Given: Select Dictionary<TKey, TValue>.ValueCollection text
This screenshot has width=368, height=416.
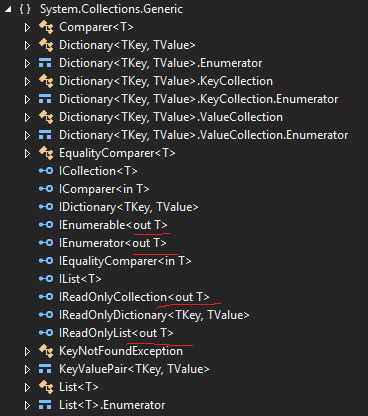Looking at the screenshot, I should click(x=171, y=117).
